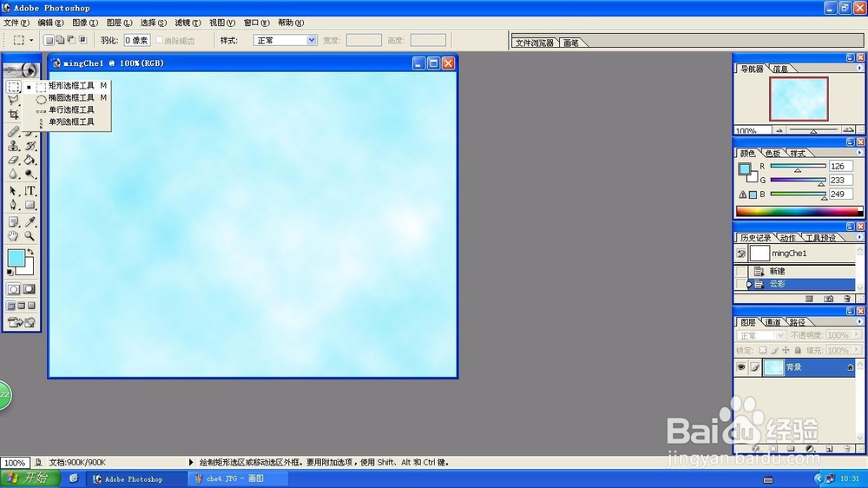The height and width of the screenshot is (488, 868).
Task: Select the Crop tool
Action: tap(13, 115)
